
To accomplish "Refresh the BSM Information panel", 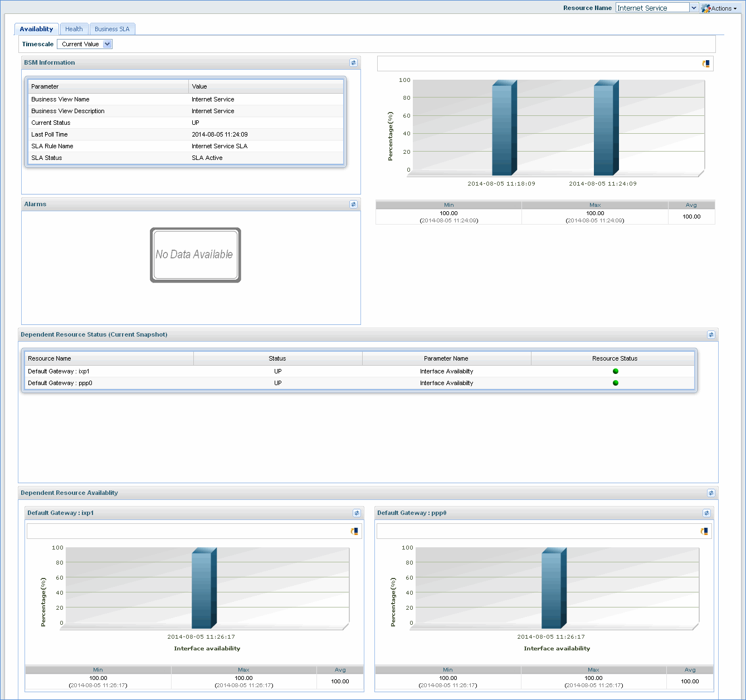I will (353, 62).
